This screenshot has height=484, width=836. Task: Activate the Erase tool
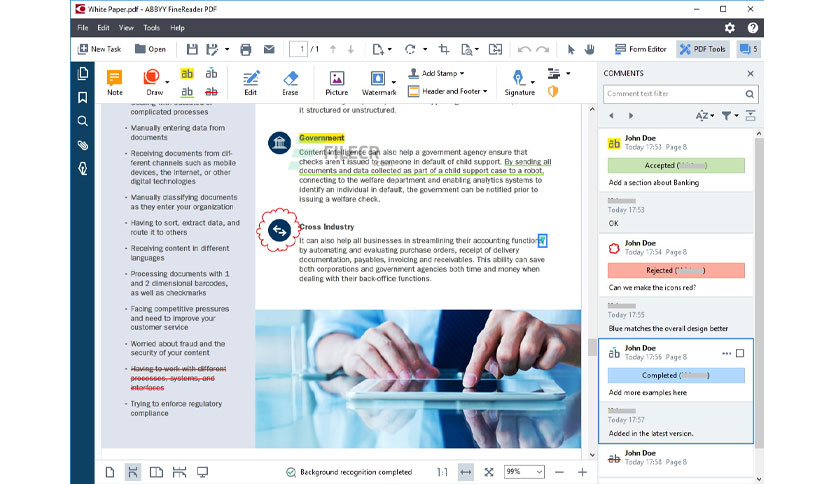(291, 83)
